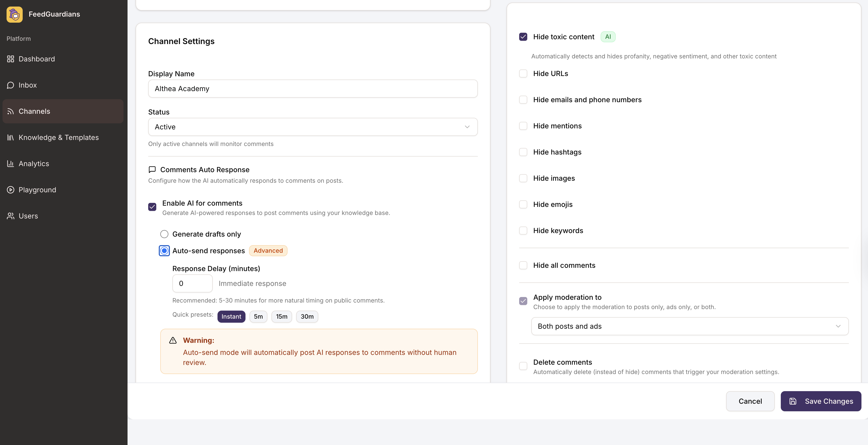
Task: Click the Channels feed icon
Action: click(10, 112)
